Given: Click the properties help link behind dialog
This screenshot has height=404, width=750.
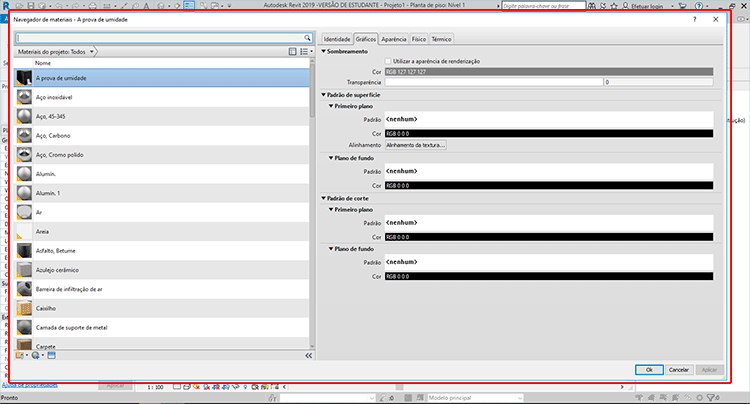Looking at the screenshot, I should click(30, 385).
